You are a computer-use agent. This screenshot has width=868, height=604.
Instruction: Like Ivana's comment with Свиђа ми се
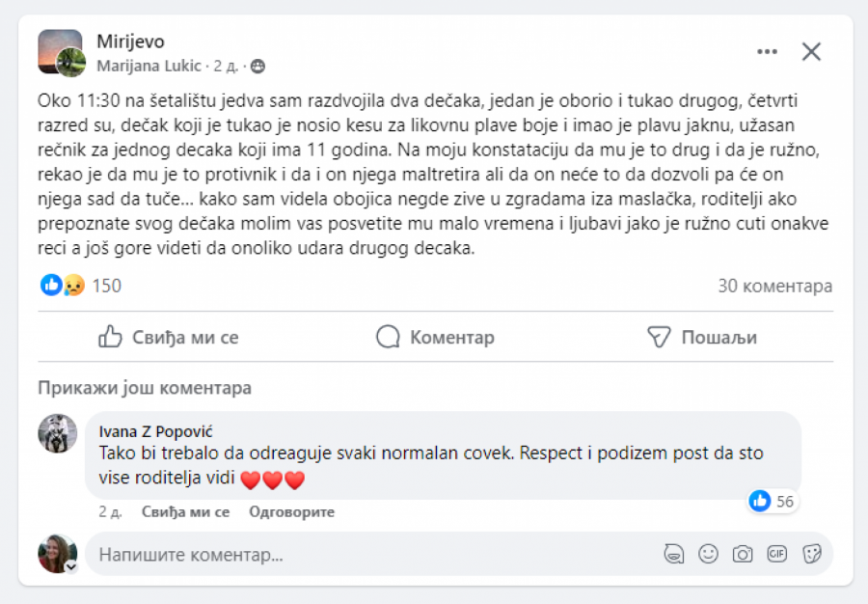(184, 511)
